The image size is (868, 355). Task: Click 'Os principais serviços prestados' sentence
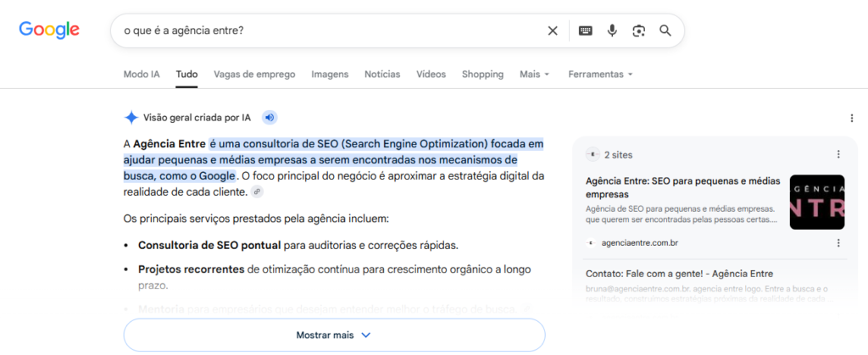click(x=256, y=219)
